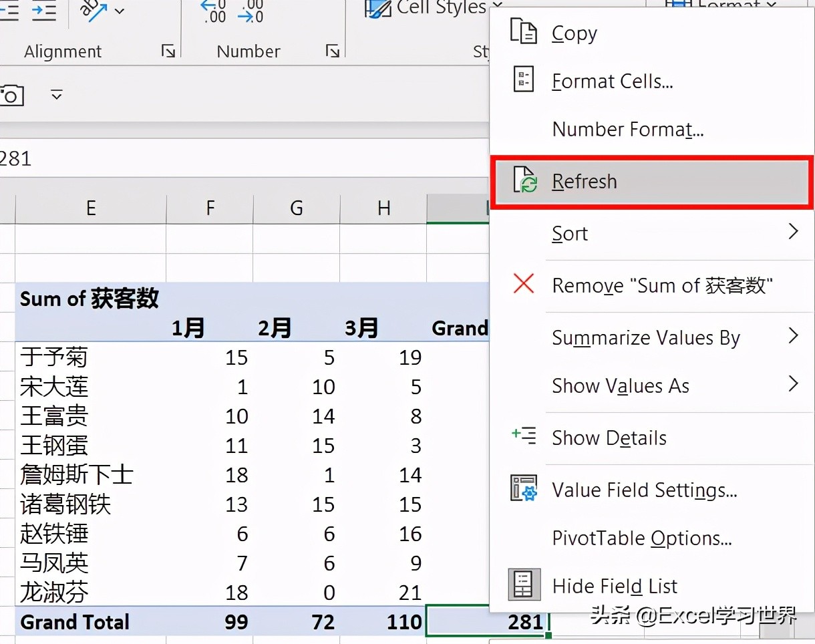This screenshot has height=644, width=815.
Task: Click the camera icon in quick toolbar
Action: click(10, 96)
